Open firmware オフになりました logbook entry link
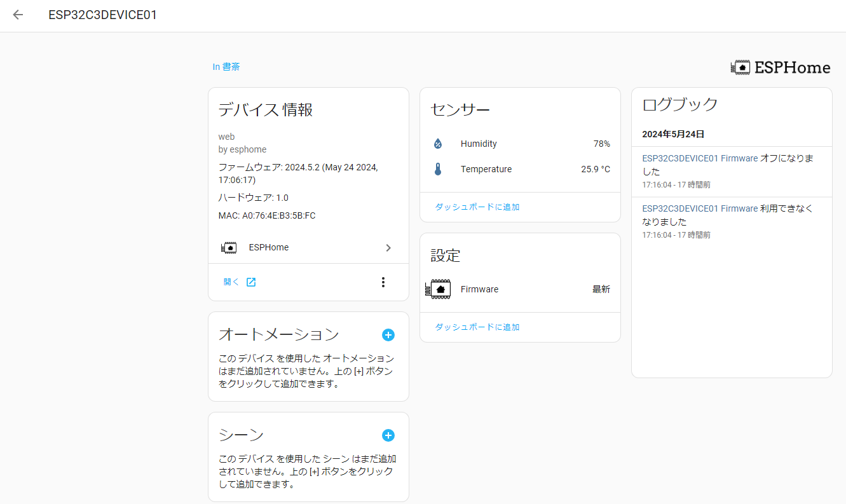The width and height of the screenshot is (846, 504). 700,158
